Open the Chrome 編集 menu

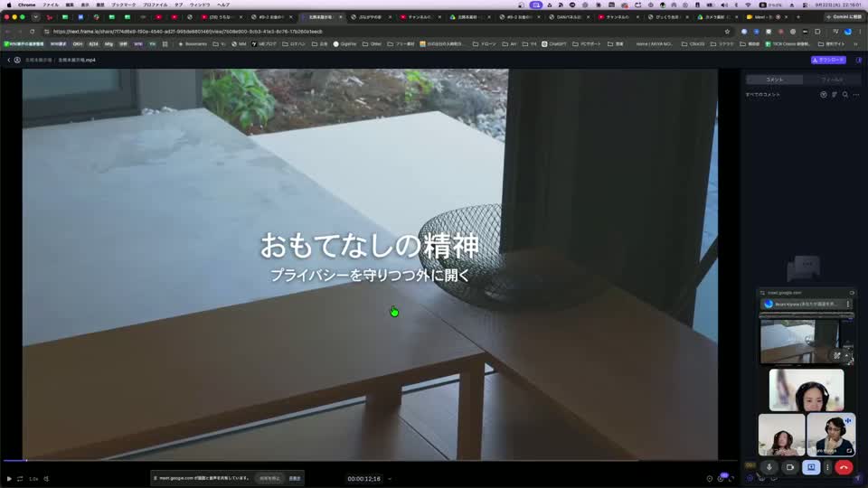pyautogui.click(x=70, y=5)
